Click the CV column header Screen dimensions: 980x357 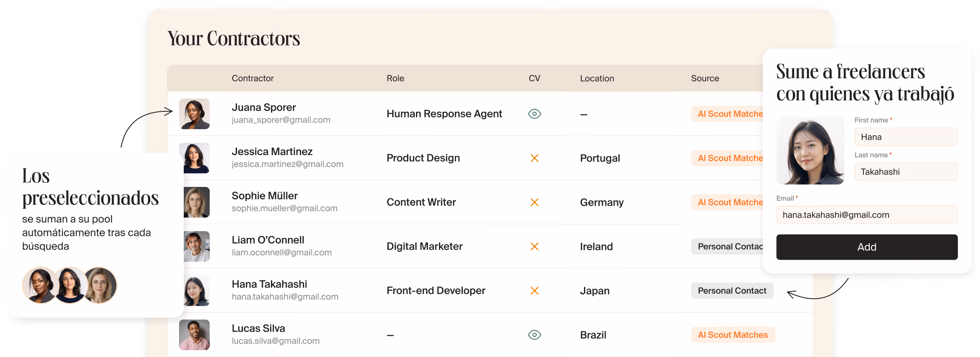click(x=534, y=78)
